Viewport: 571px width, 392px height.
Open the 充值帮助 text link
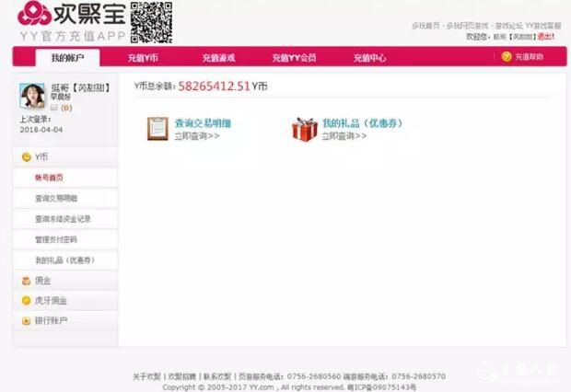coord(530,57)
